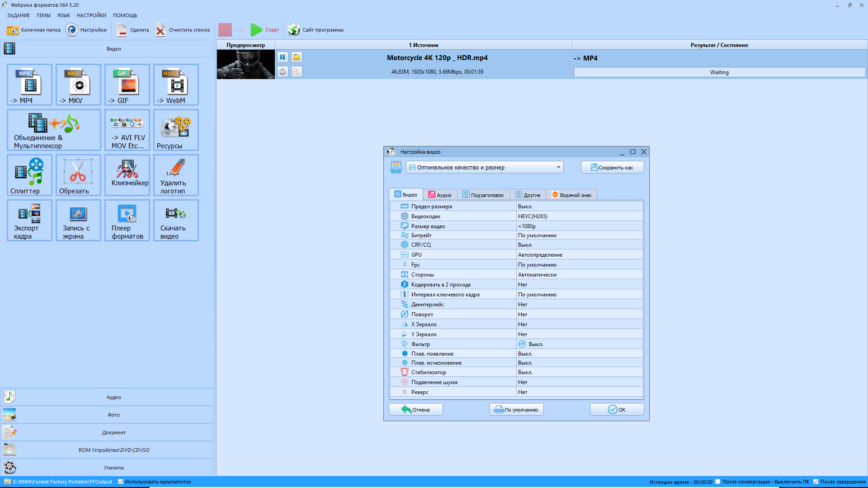Toggle Использовать мультипоток checkbox
The height and width of the screenshot is (488, 868).
pos(121,482)
